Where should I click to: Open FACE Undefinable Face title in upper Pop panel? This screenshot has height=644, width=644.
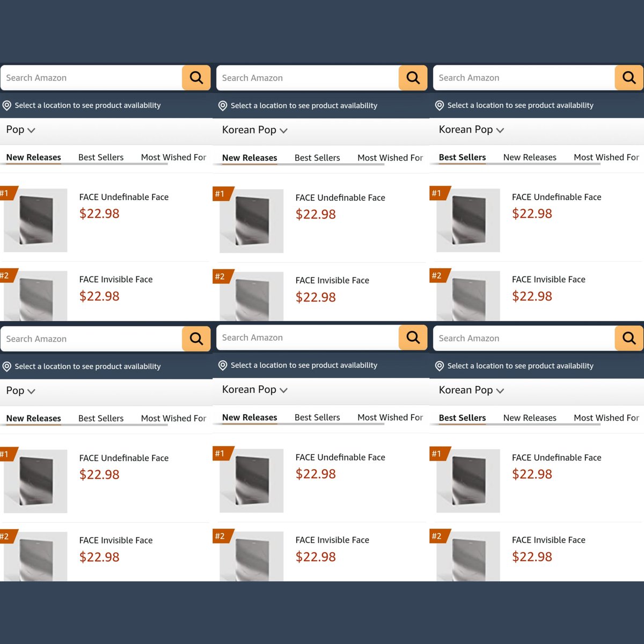point(124,197)
